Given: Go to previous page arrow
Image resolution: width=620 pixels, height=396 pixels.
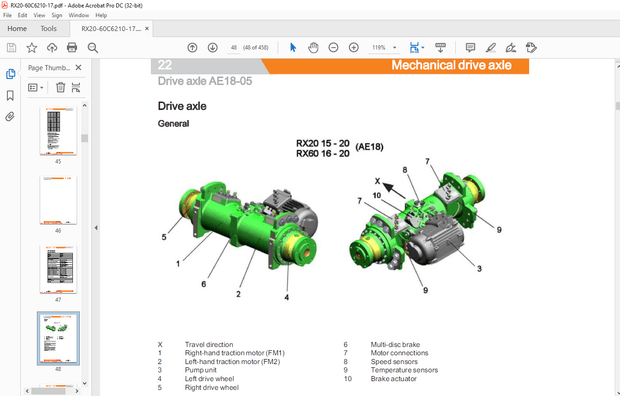Looking at the screenshot, I should pos(192,48).
